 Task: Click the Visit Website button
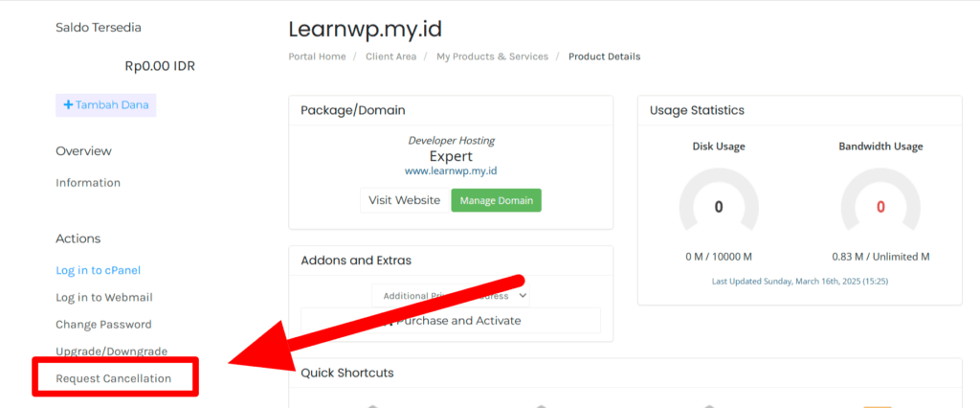point(405,201)
